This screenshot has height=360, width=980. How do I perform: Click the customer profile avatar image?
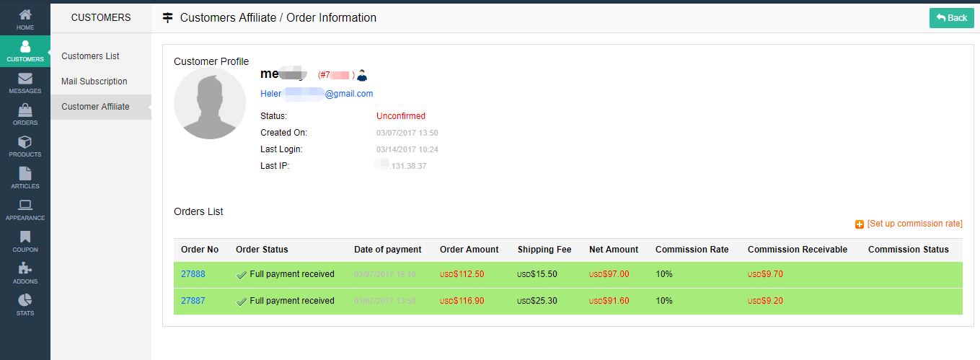click(x=210, y=104)
